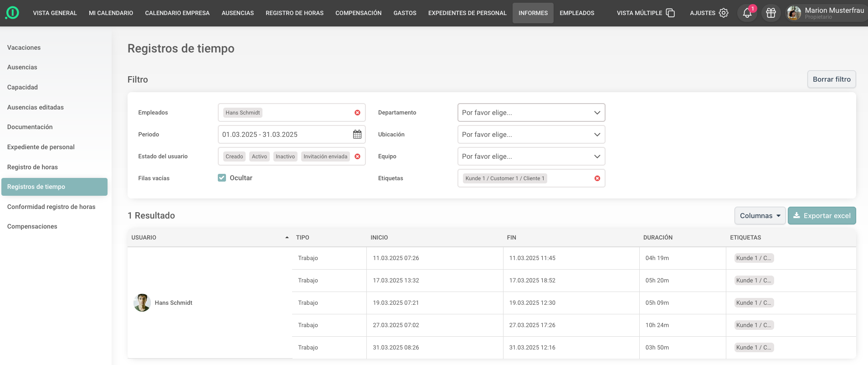Open Vista Múltiple windows icon

point(670,13)
